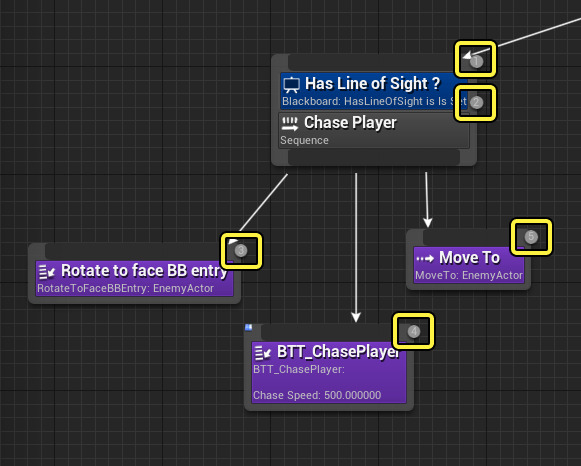Select the BTT_ChasePlayer task node
The height and width of the screenshot is (466, 581).
click(x=329, y=372)
